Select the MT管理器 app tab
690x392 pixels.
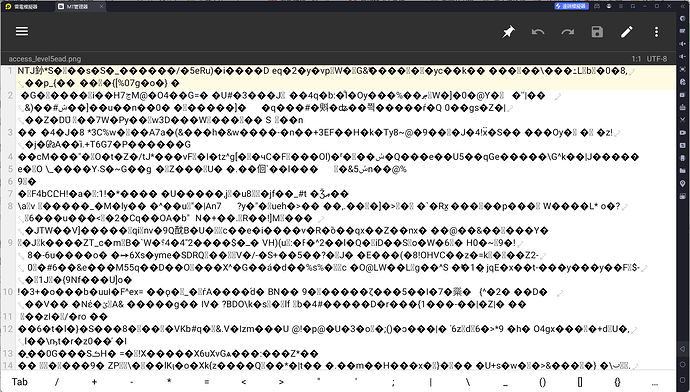pos(77,6)
